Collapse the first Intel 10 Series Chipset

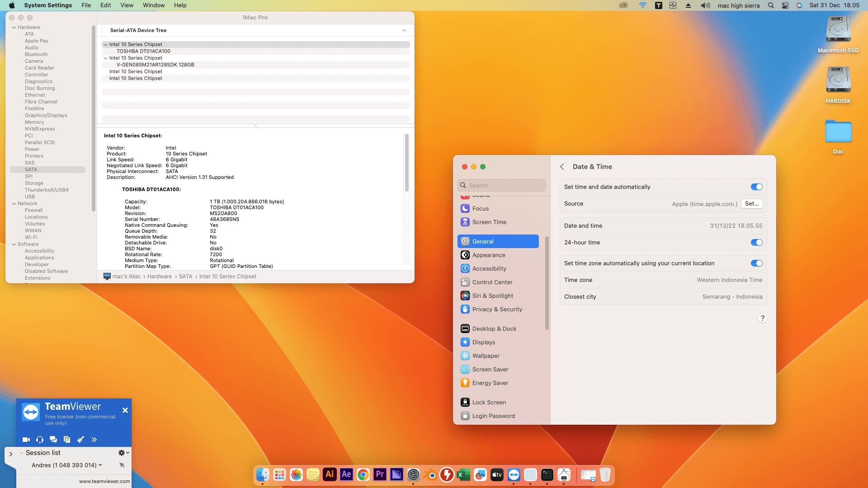coord(105,44)
